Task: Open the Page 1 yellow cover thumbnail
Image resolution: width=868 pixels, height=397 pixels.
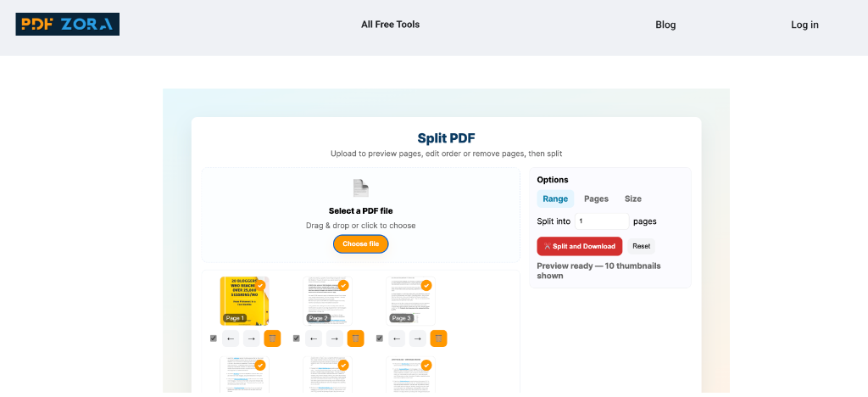Action: pos(245,300)
